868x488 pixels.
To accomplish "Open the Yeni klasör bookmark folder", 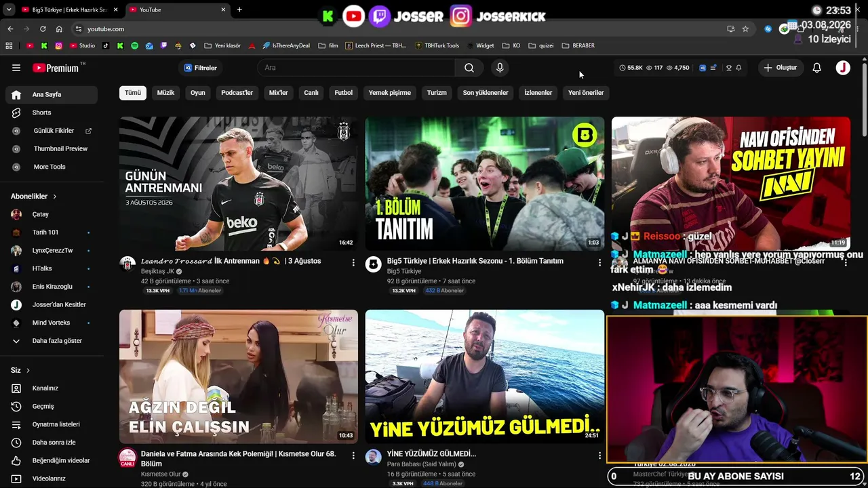I will (x=222, y=45).
